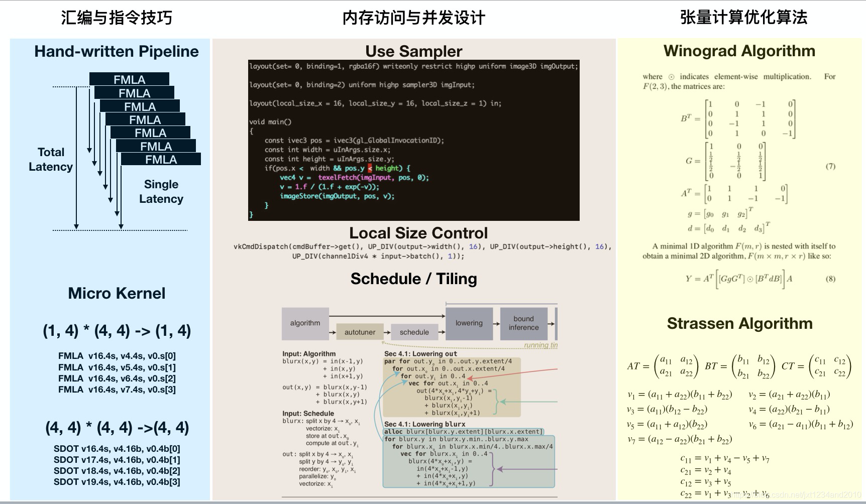The height and width of the screenshot is (504, 866).
Task: Click the 'UP_DIV(channelDiv4 * input->batch(), 1));' line
Action: click(378, 256)
